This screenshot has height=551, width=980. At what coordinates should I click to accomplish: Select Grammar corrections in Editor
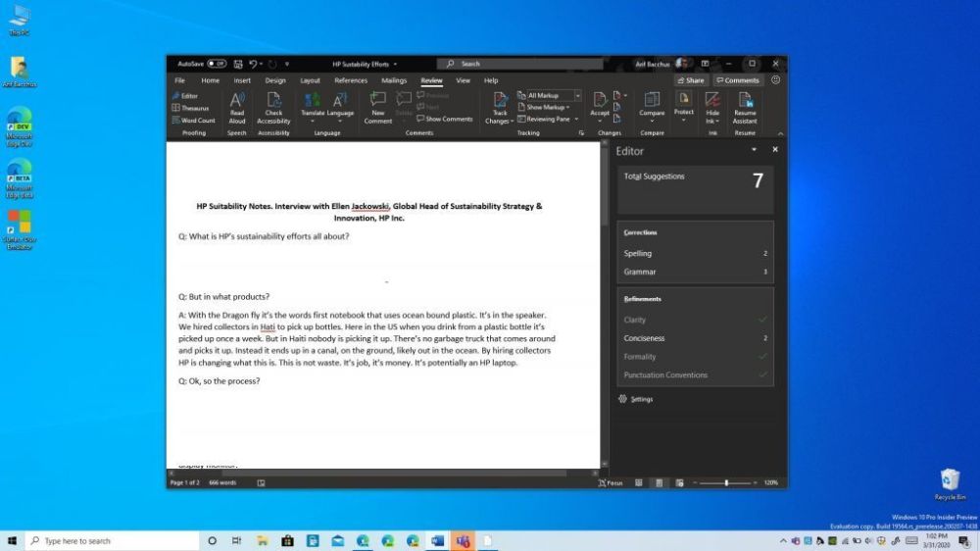(x=695, y=272)
